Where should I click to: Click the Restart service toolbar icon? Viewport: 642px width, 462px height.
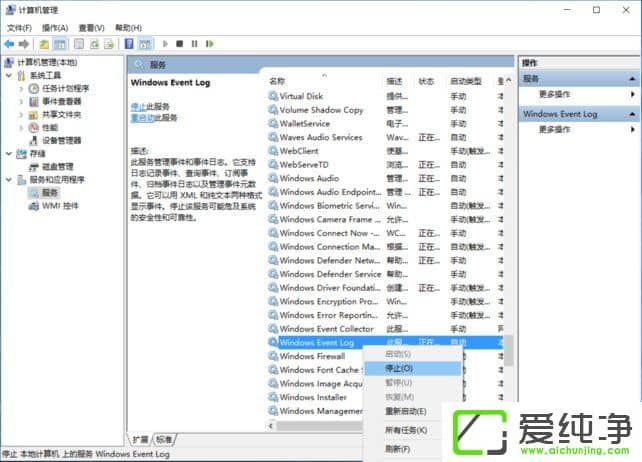coord(210,43)
